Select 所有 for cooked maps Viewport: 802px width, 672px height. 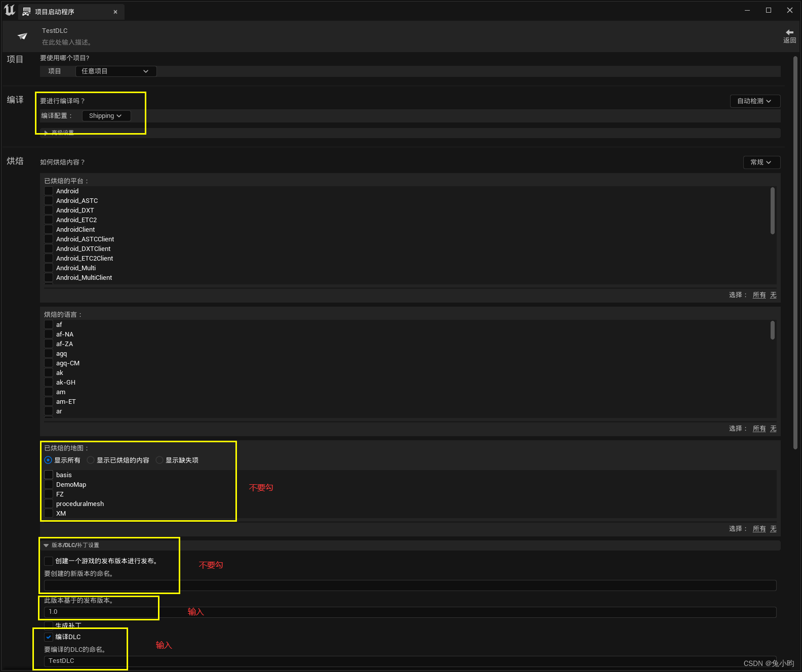pyautogui.click(x=759, y=529)
